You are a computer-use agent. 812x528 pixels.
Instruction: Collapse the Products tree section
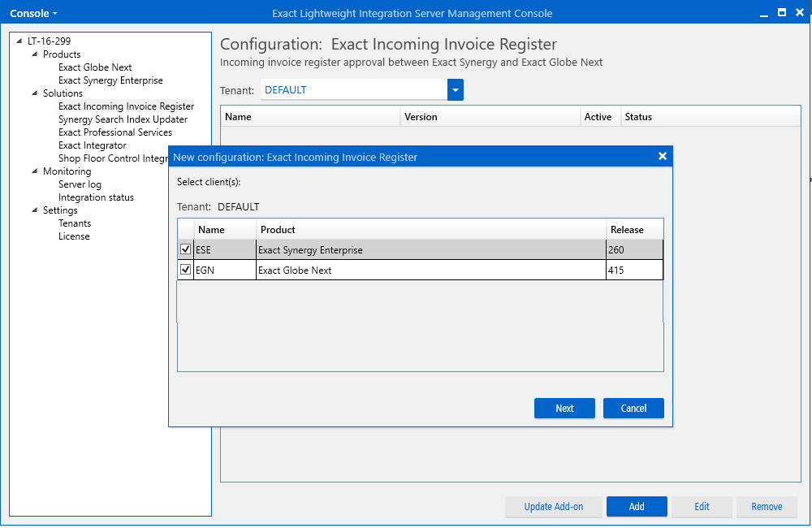tap(35, 54)
